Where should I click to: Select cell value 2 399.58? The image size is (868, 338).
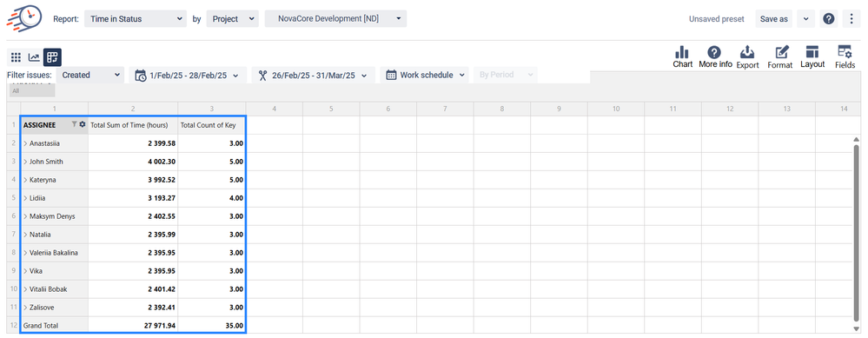pos(133,143)
